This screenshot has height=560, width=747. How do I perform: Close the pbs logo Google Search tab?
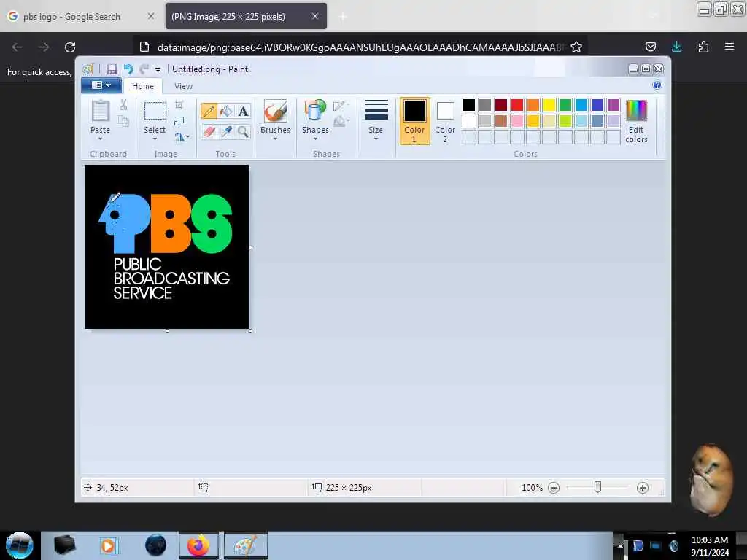click(150, 16)
